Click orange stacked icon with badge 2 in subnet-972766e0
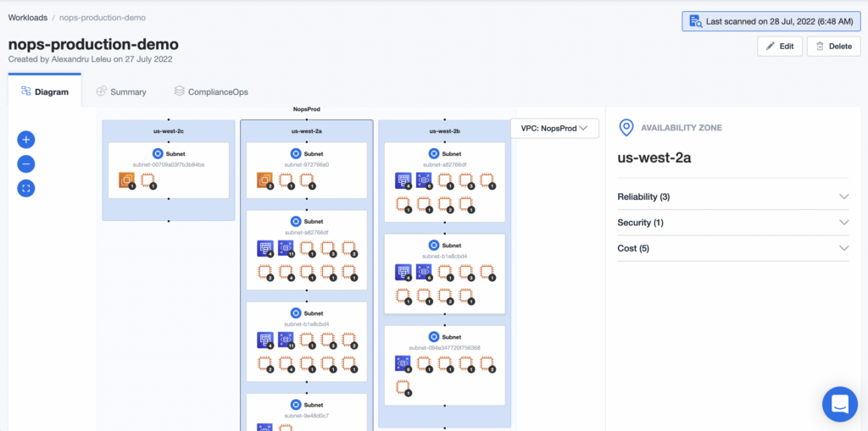The image size is (868, 431). click(265, 180)
